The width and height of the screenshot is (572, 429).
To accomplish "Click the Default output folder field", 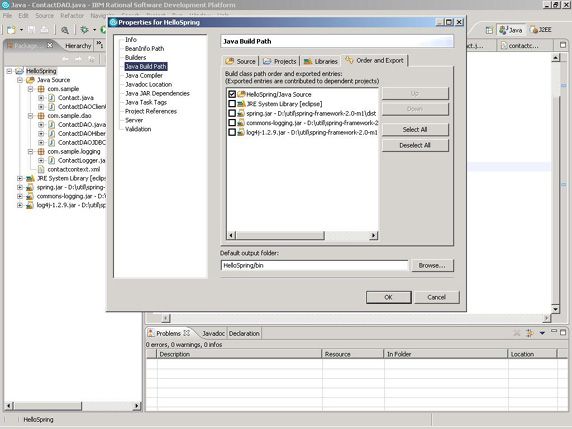I will pyautogui.click(x=314, y=265).
